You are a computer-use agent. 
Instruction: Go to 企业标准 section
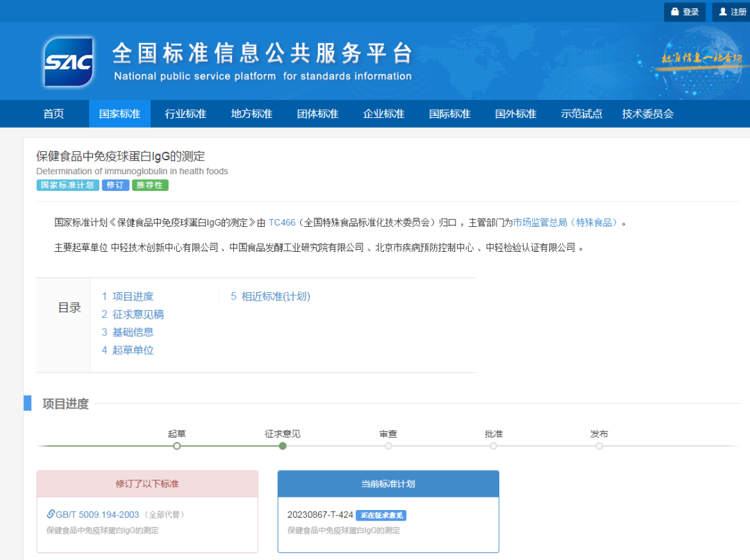click(383, 114)
